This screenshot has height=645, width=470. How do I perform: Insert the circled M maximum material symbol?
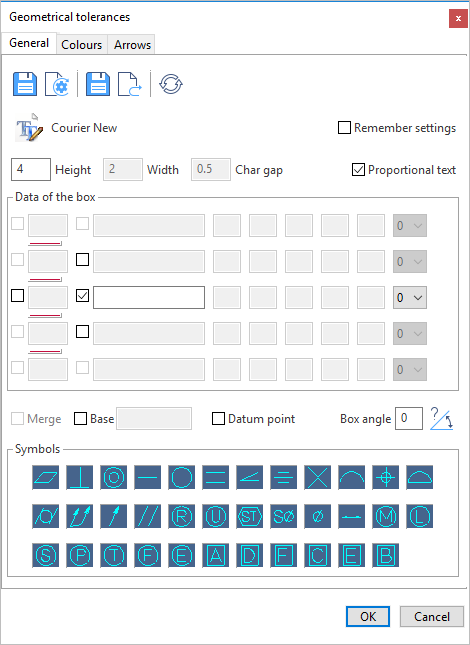(385, 516)
